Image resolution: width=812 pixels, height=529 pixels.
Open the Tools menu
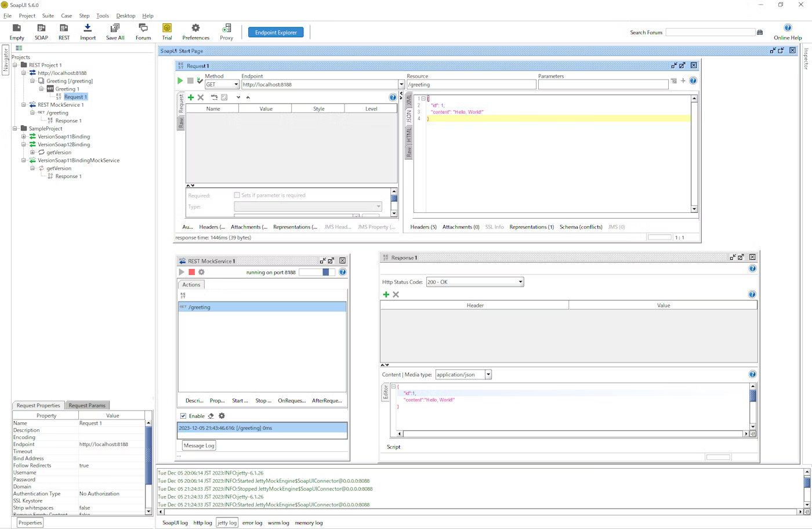[102, 16]
